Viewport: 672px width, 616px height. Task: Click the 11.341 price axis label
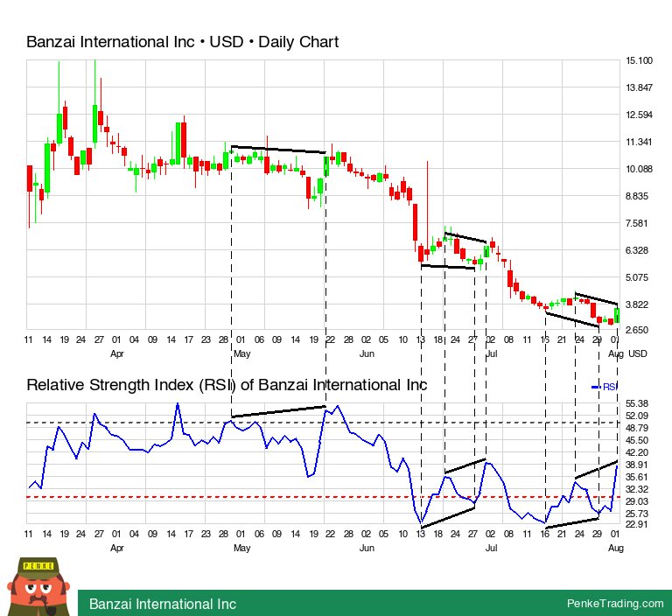[x=639, y=142]
